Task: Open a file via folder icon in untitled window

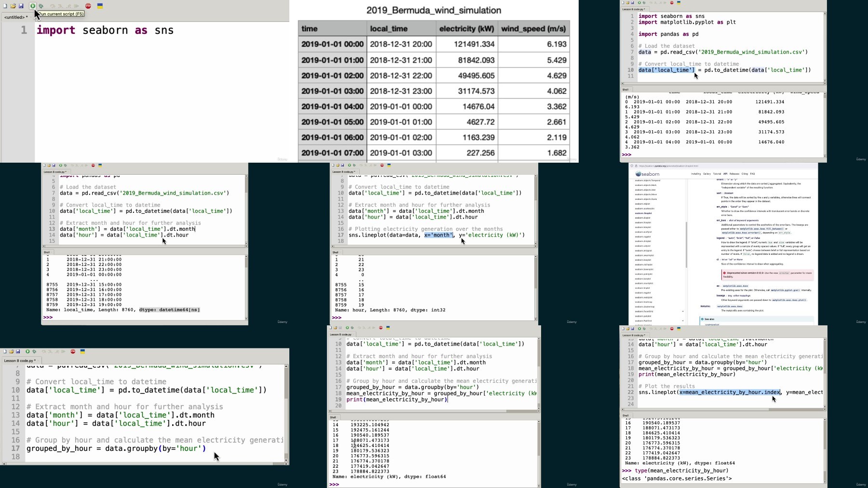Action: pyautogui.click(x=13, y=6)
